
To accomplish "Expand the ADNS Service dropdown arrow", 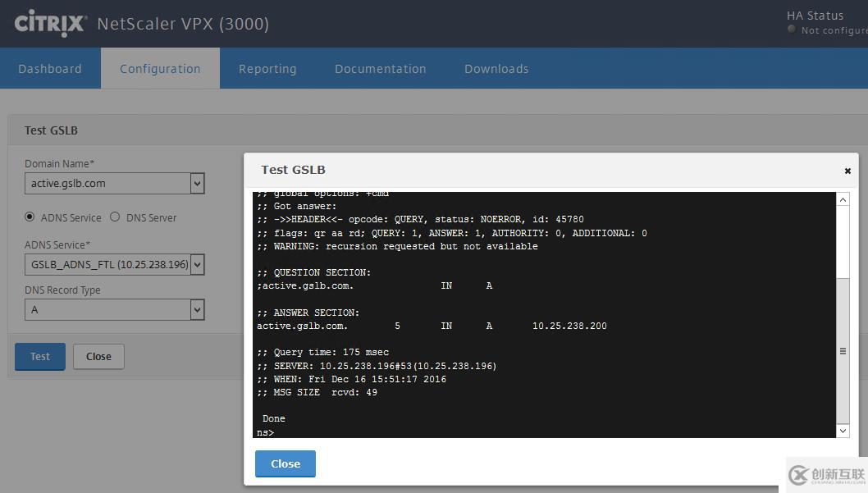I will click(197, 264).
